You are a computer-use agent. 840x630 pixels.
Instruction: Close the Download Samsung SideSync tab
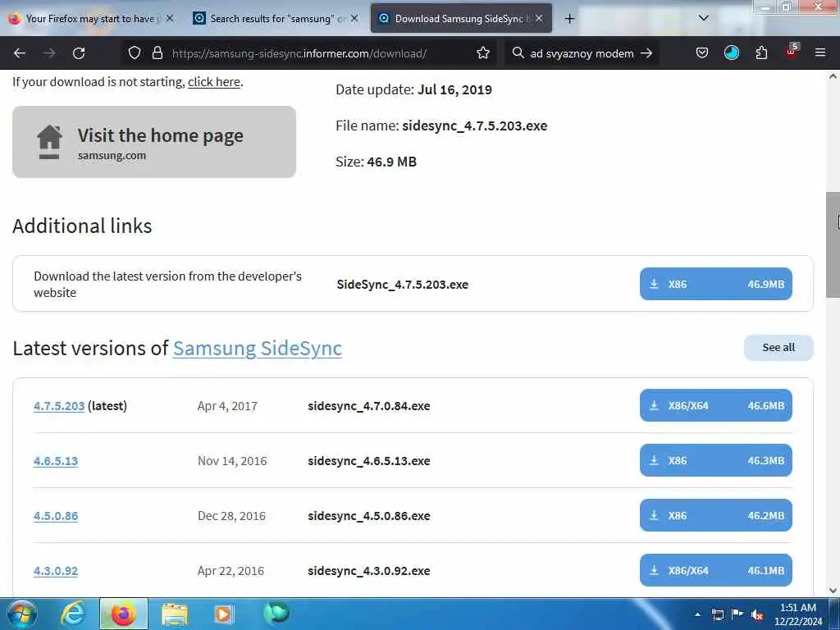[539, 18]
